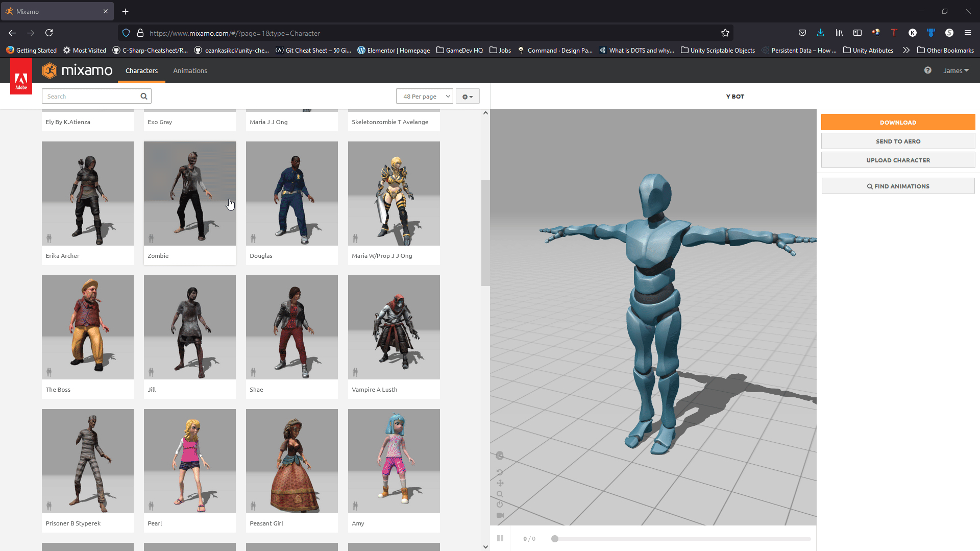Toggle skeleton view skull icon in viewport

pos(500,456)
